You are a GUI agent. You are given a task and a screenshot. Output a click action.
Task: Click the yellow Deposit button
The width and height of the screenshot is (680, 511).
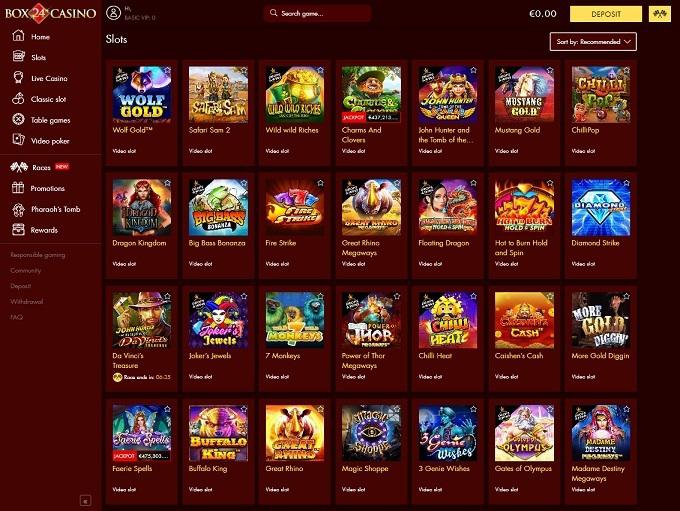[606, 14]
